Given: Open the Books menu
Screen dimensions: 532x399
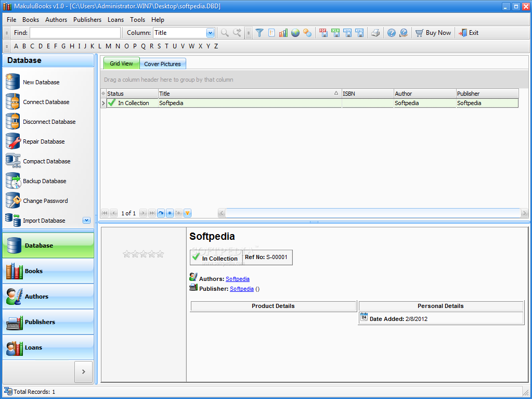Looking at the screenshot, I should (x=31, y=20).
